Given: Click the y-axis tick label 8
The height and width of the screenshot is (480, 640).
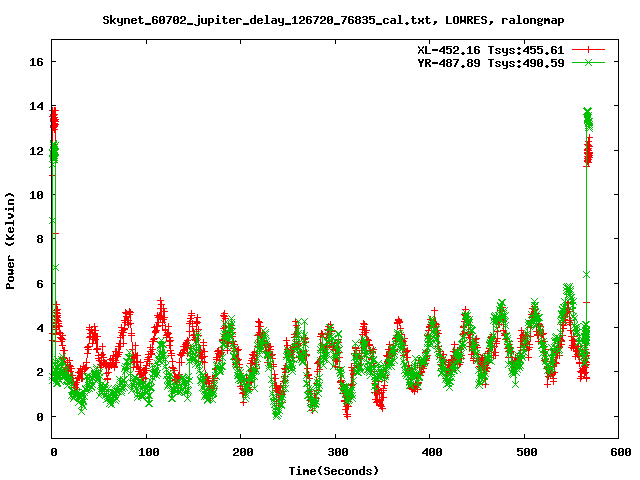Looking at the screenshot, I should (40, 239).
